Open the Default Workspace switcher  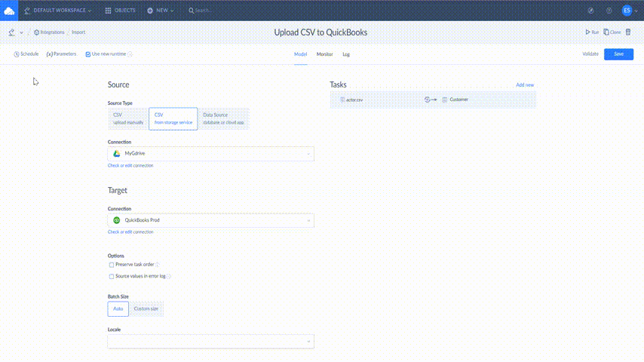[57, 11]
